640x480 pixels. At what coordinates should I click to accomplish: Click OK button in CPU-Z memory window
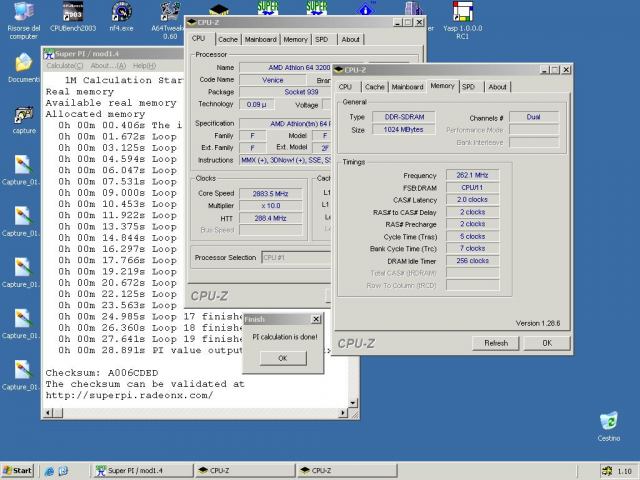coord(547,343)
